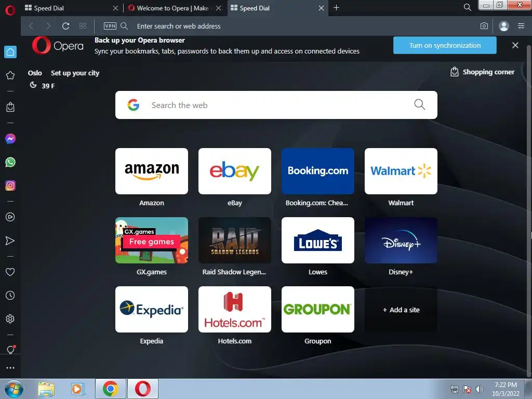Click the magnifier in the Google search box
The image size is (532, 399).
[x=420, y=104]
